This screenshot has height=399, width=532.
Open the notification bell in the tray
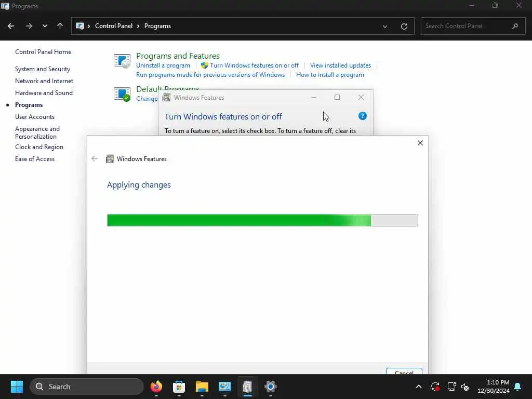518,387
